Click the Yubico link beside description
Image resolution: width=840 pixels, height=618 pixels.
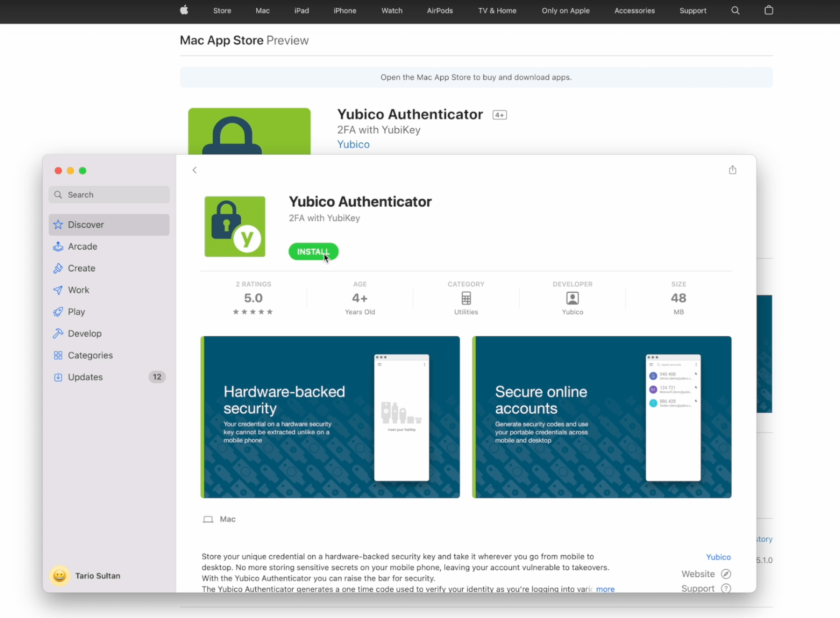click(x=718, y=557)
